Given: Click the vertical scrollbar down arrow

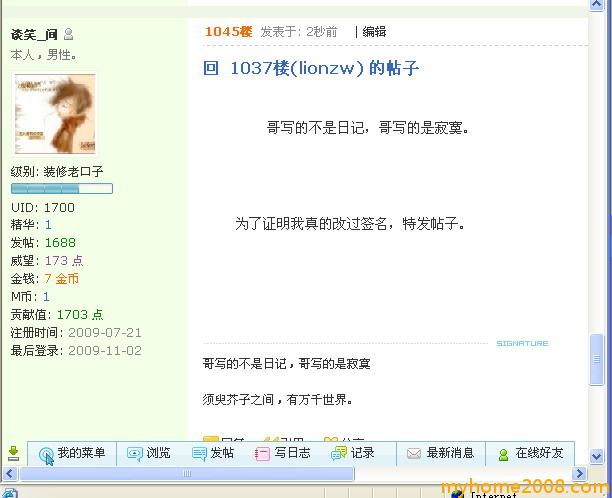Looking at the screenshot, I should coord(596,455).
